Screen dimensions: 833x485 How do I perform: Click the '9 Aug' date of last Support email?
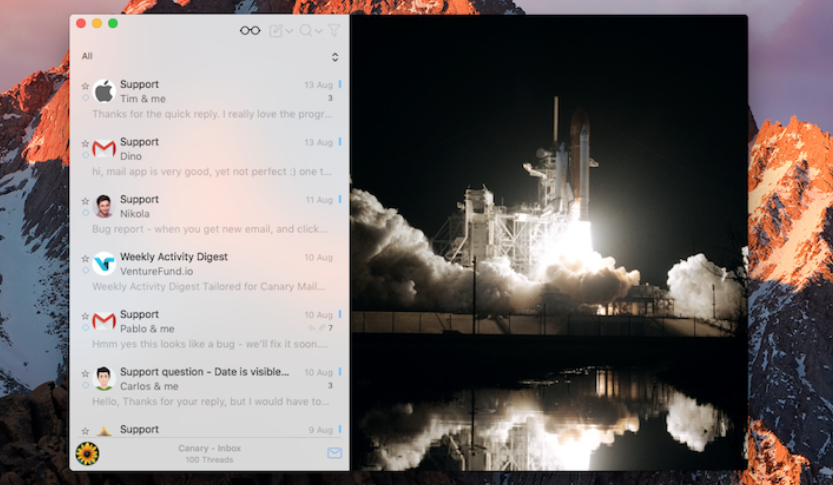tap(320, 430)
